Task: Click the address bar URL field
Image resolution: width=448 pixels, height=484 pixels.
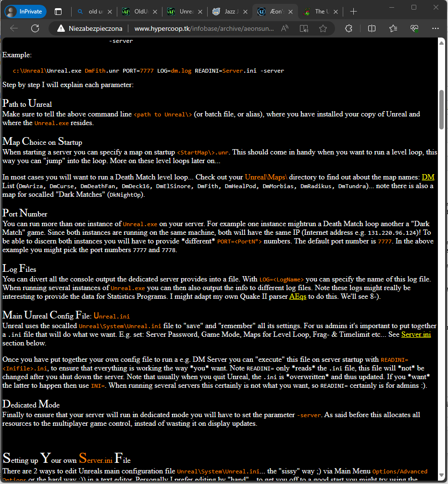Action: [x=204, y=29]
